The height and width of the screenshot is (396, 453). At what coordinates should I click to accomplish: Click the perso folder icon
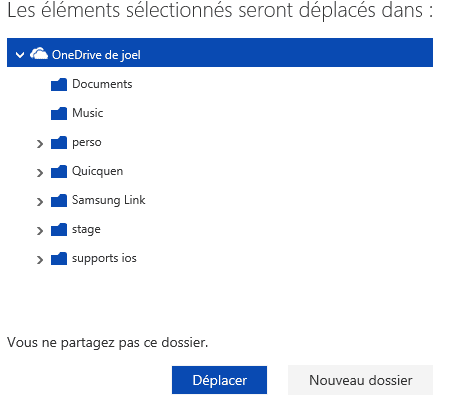coord(59,143)
